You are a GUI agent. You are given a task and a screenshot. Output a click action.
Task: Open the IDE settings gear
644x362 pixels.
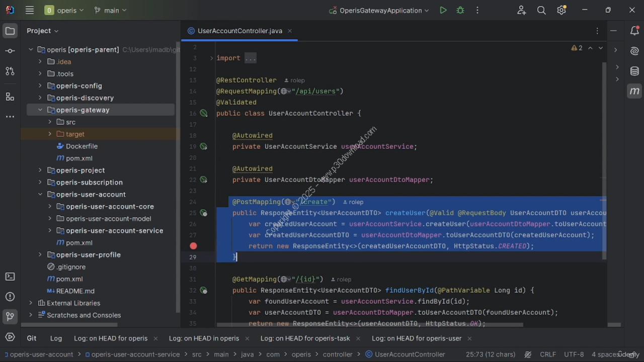[561, 10]
